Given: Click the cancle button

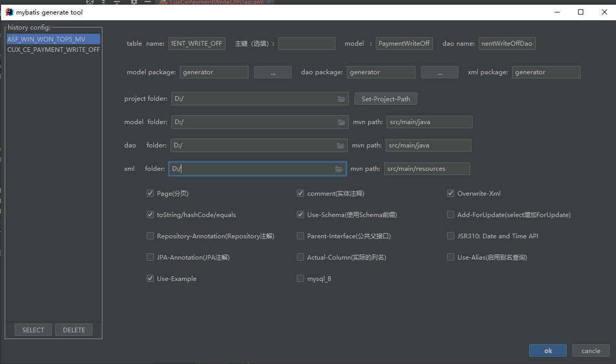Looking at the screenshot, I should (591, 350).
